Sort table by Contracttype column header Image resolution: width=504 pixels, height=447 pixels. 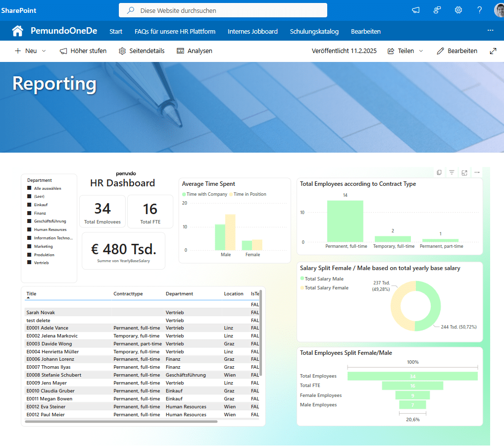coord(128,293)
